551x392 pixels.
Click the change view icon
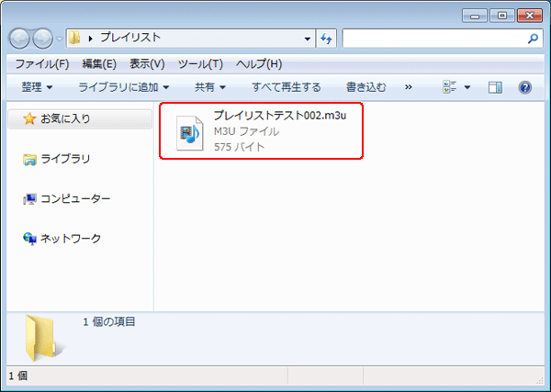[x=450, y=87]
